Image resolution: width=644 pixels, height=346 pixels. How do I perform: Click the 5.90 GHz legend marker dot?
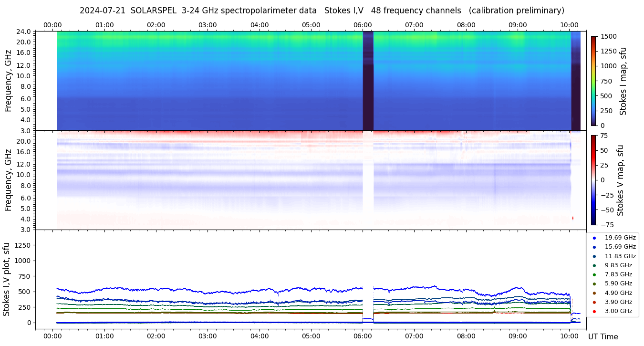594,283
